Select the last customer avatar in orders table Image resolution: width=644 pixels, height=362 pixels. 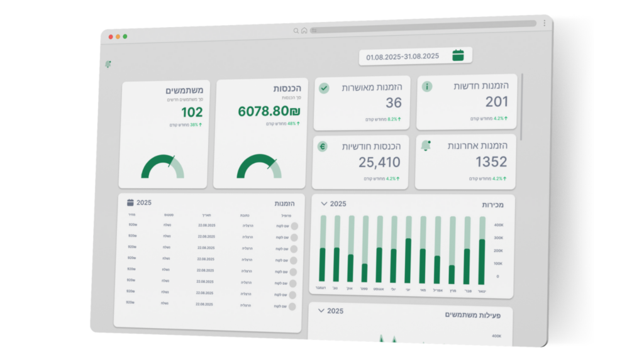pos(292,306)
